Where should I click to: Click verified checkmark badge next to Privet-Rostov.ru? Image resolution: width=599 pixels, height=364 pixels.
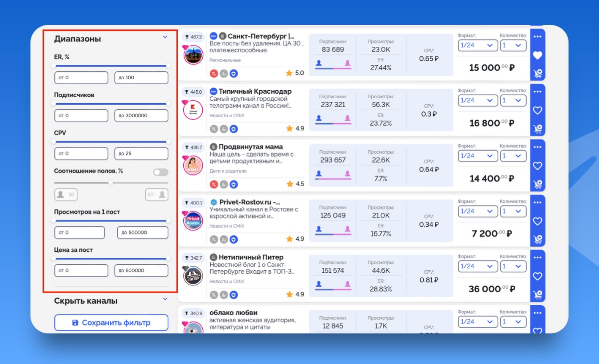pos(214,202)
